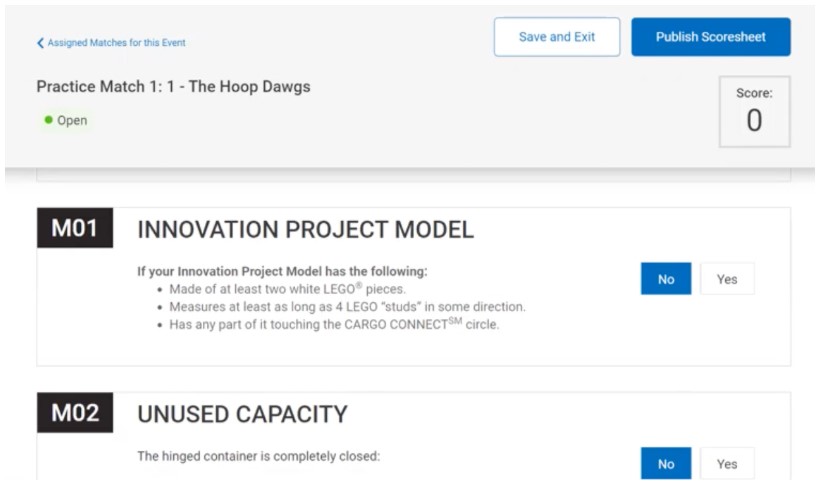The image size is (819, 483).
Task: Publish the scoresheet
Action: click(710, 37)
